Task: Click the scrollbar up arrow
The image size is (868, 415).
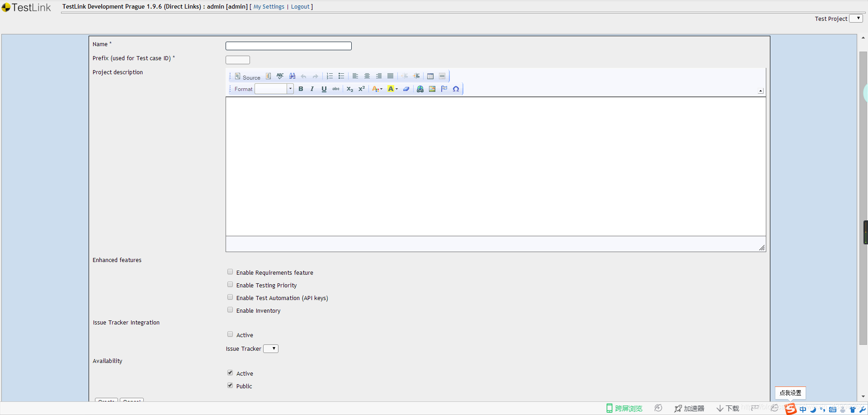Action: click(863, 38)
